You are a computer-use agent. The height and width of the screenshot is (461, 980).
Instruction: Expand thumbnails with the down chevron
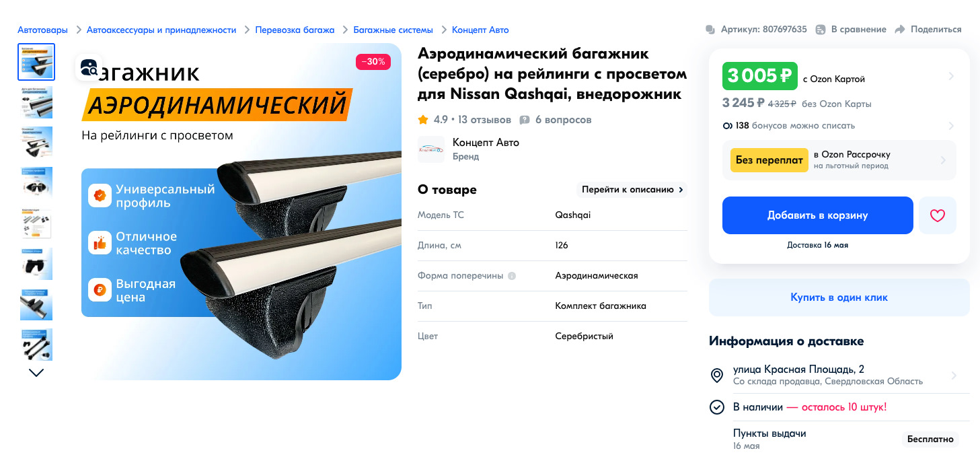(36, 372)
